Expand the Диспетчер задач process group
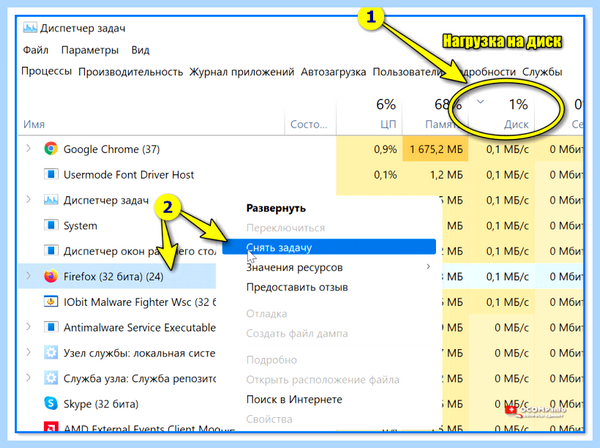 (28, 199)
